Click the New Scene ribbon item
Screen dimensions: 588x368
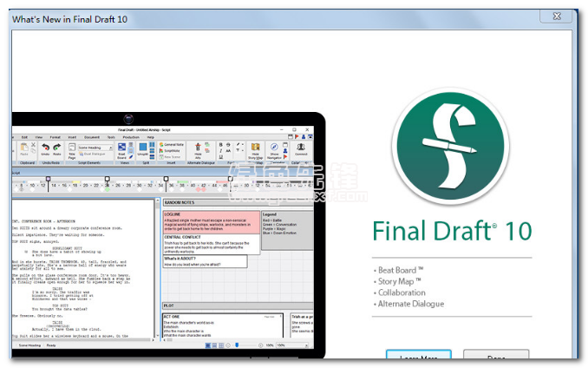click(x=170, y=157)
